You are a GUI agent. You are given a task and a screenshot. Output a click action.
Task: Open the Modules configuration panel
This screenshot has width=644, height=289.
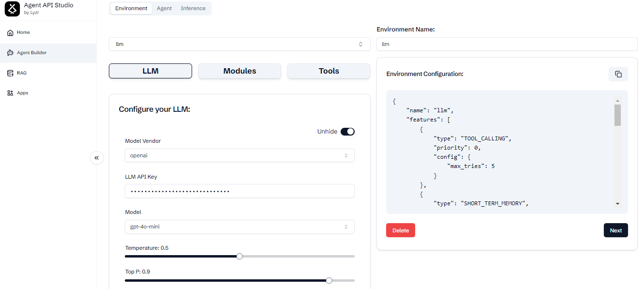pos(240,71)
